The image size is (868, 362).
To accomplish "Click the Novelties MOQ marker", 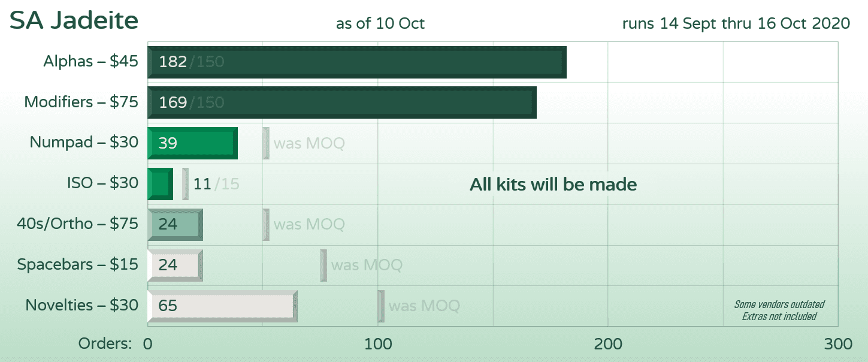I will coord(381,306).
